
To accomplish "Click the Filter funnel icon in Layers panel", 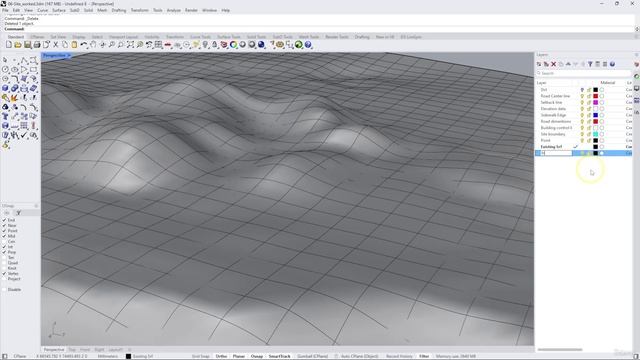I will point(590,64).
